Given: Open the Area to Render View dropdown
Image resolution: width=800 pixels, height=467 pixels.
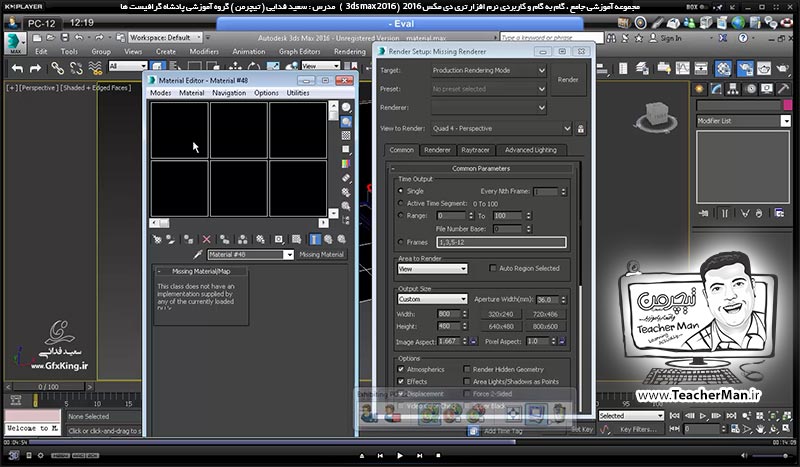Looking at the screenshot, I should tap(432, 268).
